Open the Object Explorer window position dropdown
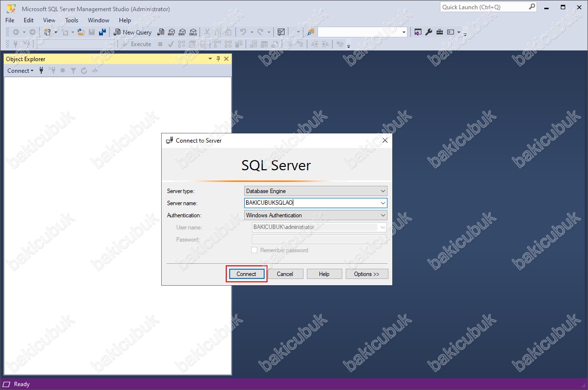588x390 pixels. 210,59
